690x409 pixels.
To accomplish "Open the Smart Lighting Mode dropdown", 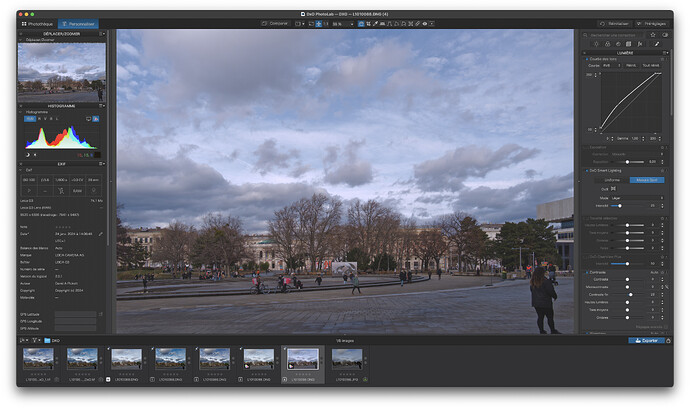I will click(637, 198).
